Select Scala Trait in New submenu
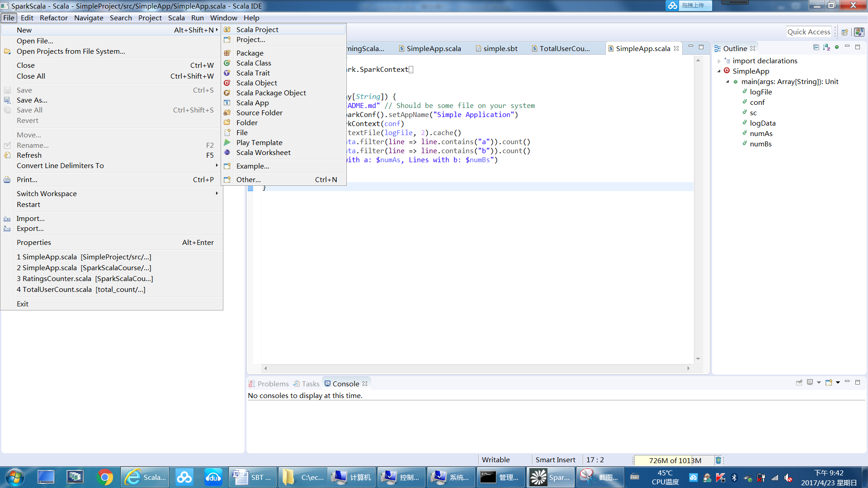 pyautogui.click(x=284, y=73)
